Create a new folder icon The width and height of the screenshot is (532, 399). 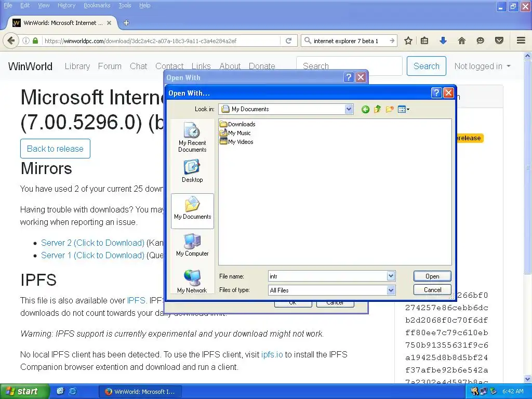click(x=390, y=109)
